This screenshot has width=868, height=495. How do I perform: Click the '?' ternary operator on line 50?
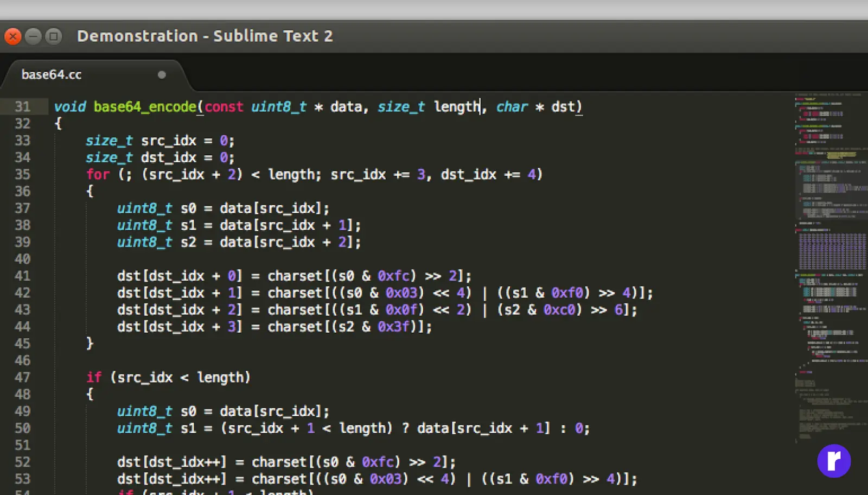(x=406, y=428)
